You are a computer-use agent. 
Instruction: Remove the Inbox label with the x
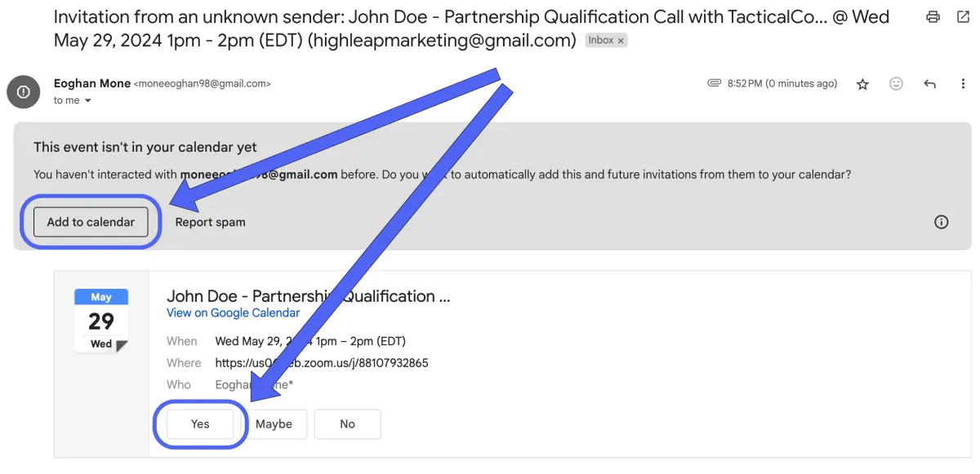(621, 40)
